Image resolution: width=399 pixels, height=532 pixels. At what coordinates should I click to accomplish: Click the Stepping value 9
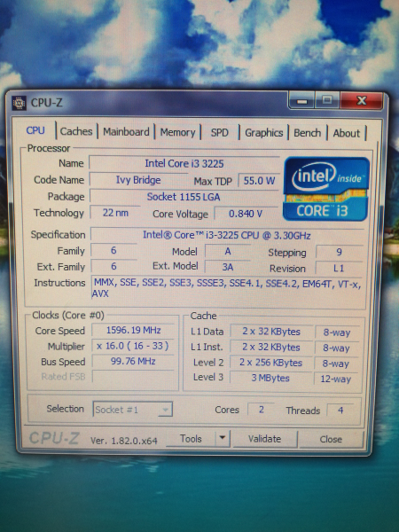click(339, 252)
